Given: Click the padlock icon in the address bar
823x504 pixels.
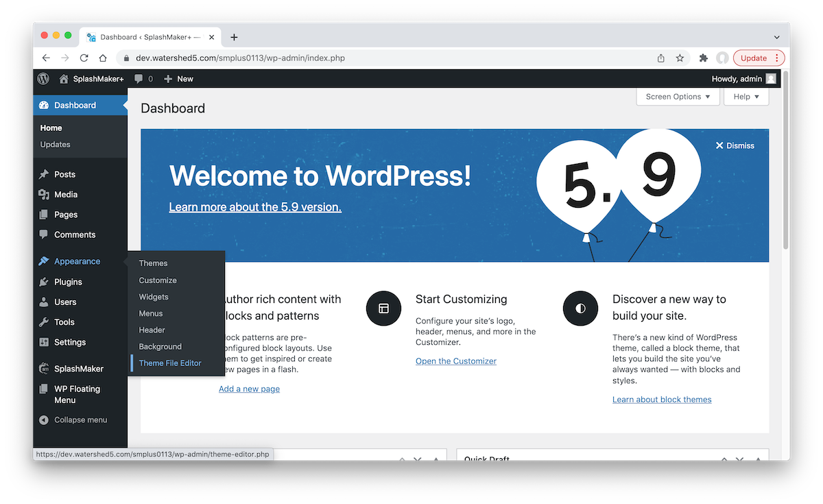Looking at the screenshot, I should click(x=127, y=58).
